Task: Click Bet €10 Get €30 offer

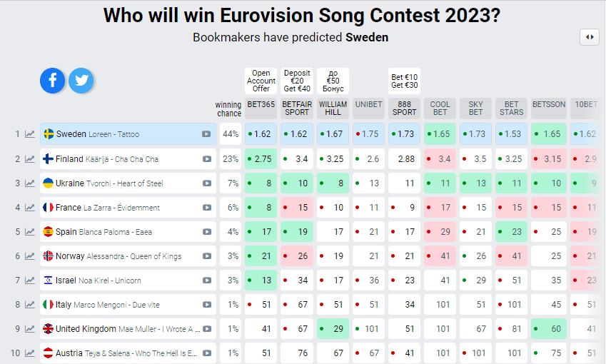Action: pyautogui.click(x=404, y=81)
